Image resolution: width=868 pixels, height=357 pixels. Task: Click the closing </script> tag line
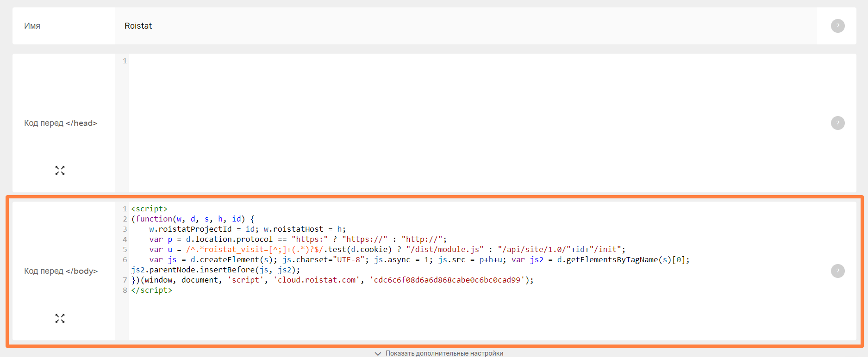coord(152,290)
